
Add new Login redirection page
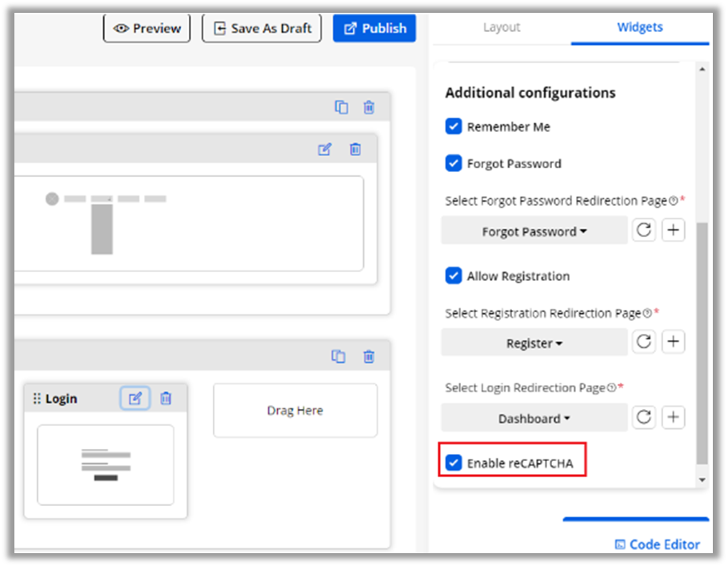coord(674,417)
